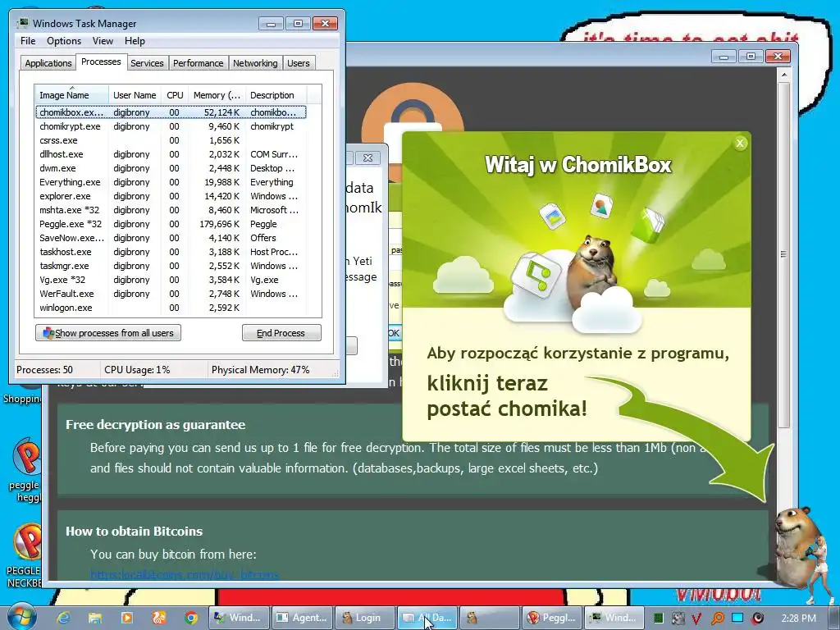Select the csrss.exe process row
This screenshot has height=630, width=840.
[171, 140]
